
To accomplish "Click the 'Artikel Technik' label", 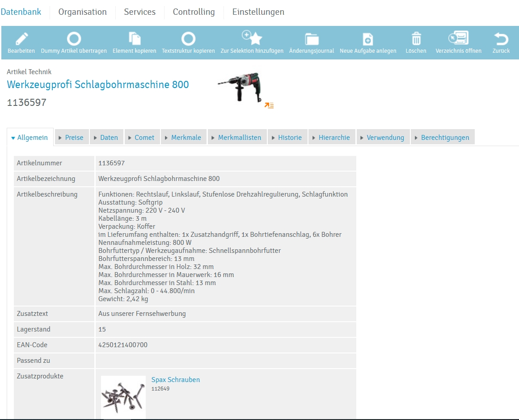I will click(29, 72).
